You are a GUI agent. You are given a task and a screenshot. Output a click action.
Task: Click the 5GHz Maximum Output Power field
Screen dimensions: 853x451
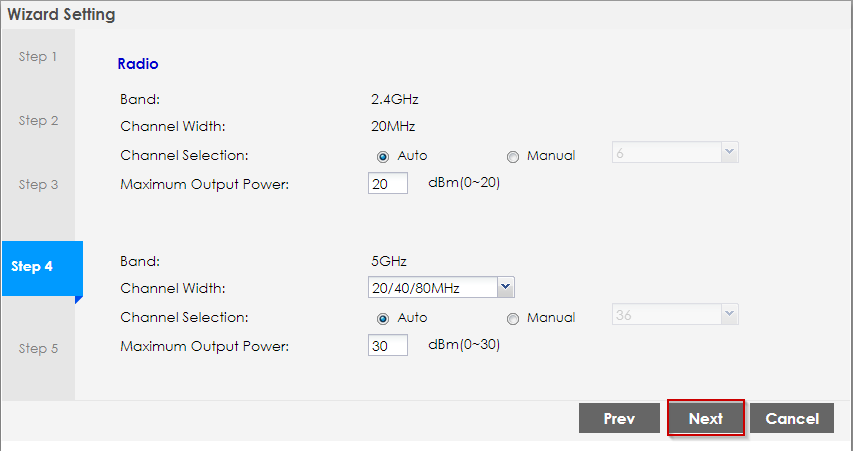[x=388, y=345]
